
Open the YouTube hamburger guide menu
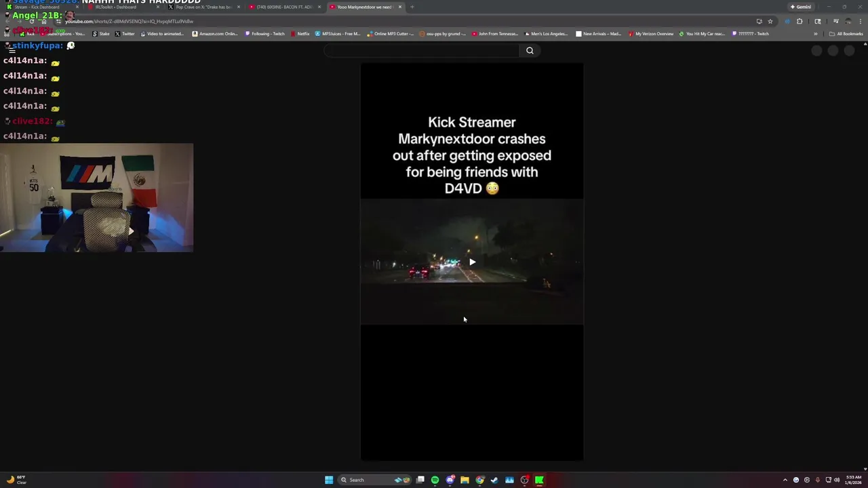(x=12, y=51)
